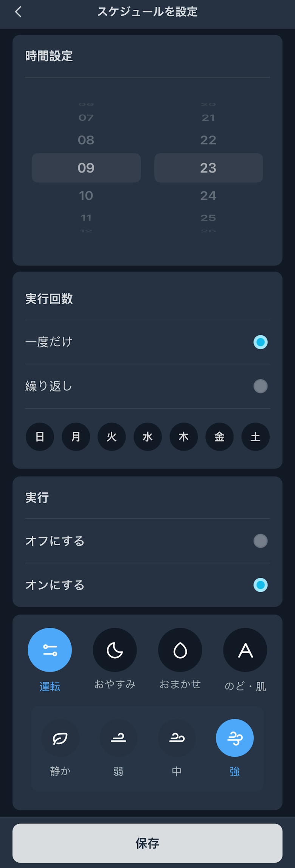This screenshot has height=868, width=295.
Task: Select the 一度だけ radio button
Action: [x=260, y=342]
